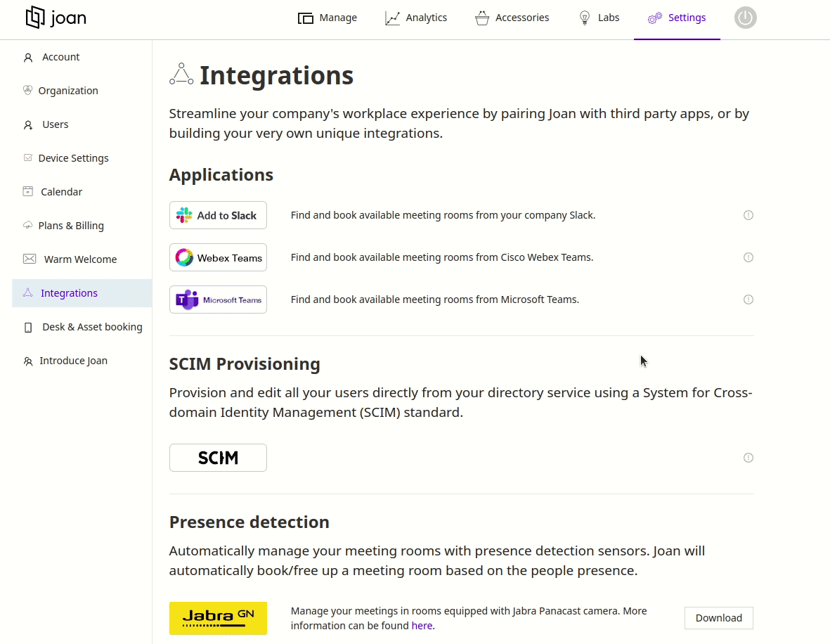Click the Device Settings checkbox icon

tap(28, 157)
